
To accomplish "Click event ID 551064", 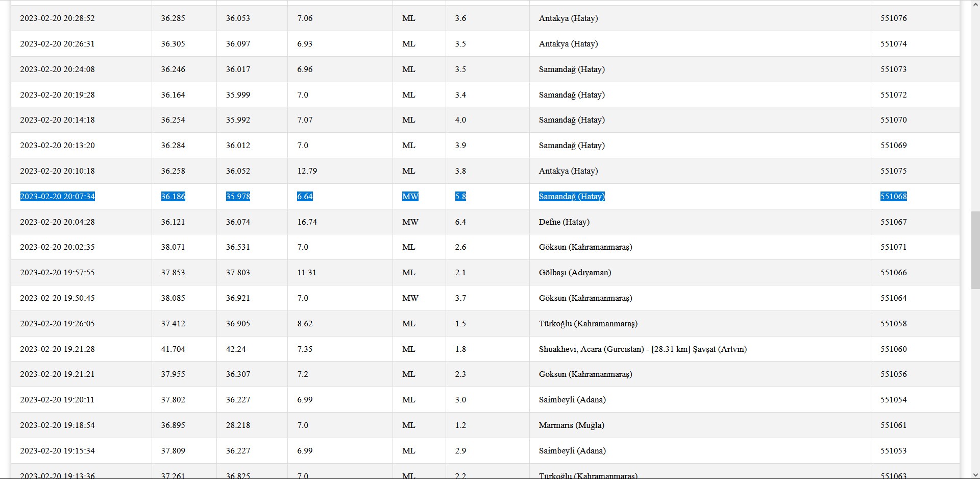I will [x=894, y=298].
